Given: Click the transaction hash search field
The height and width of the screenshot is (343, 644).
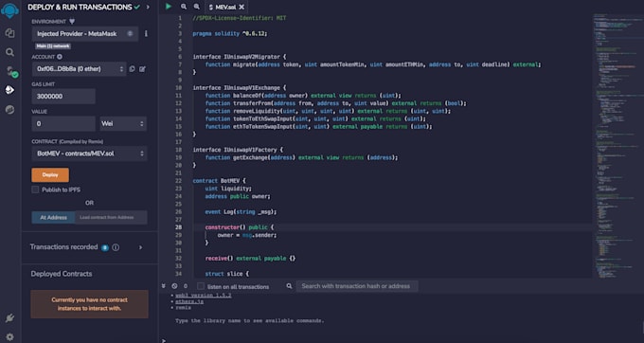Looking at the screenshot, I should click(x=357, y=286).
